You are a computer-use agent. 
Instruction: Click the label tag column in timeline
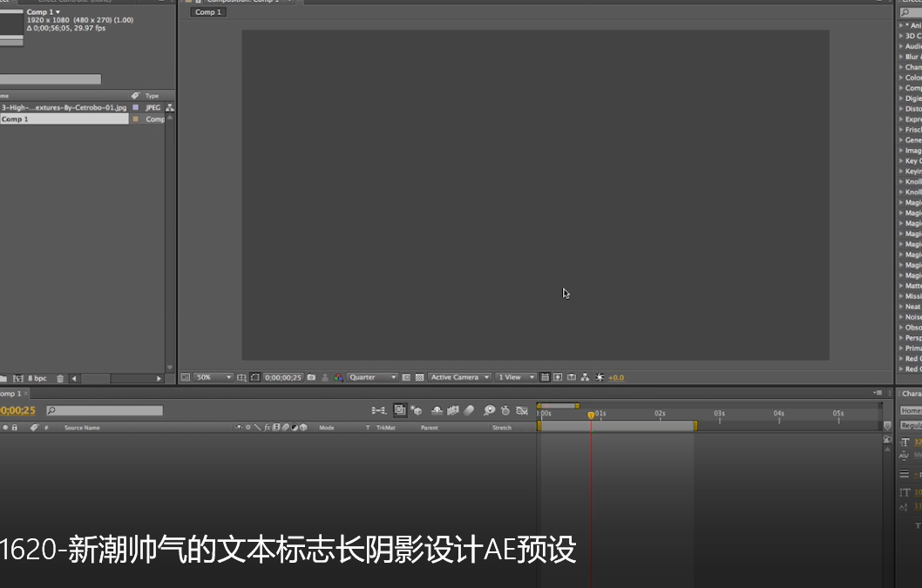[34, 428]
